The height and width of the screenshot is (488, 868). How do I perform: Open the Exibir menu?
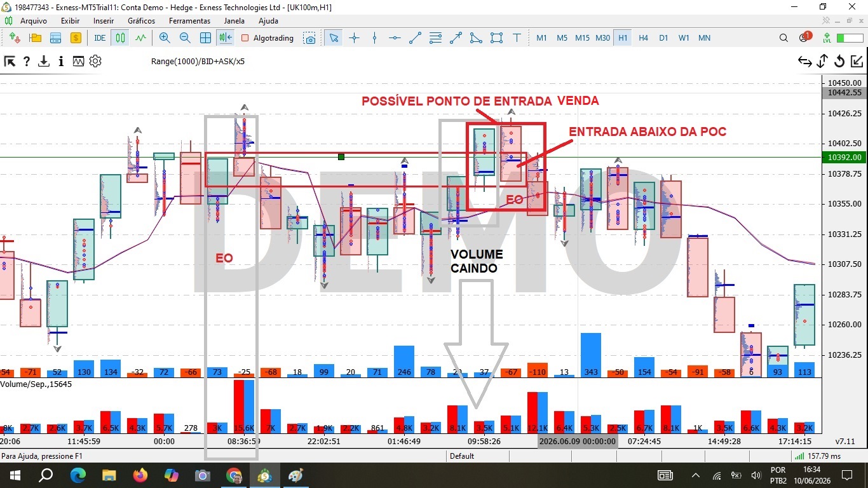click(x=71, y=21)
